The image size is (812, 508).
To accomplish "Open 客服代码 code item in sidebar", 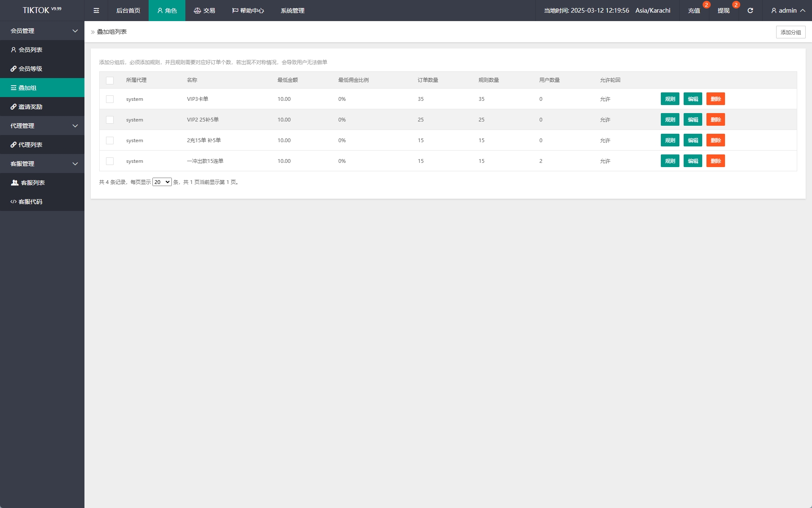I will point(30,202).
